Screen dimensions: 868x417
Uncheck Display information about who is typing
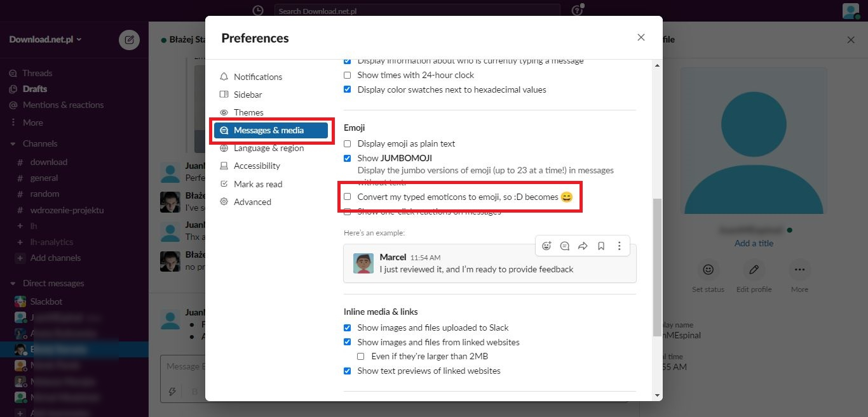(348, 62)
